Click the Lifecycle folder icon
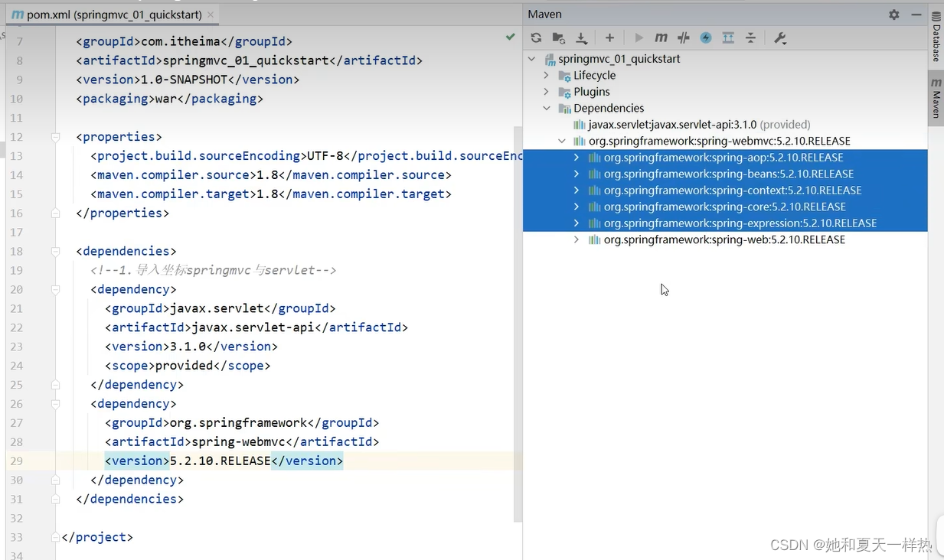 [565, 76]
